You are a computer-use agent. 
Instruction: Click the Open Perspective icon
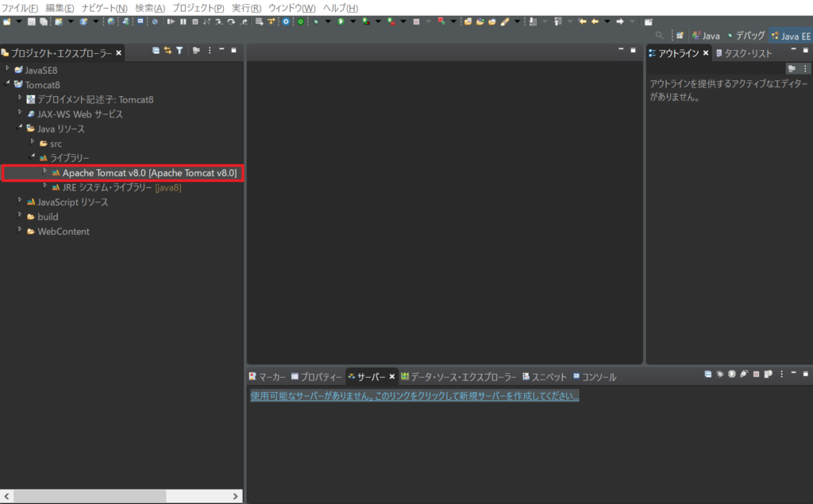pyautogui.click(x=680, y=36)
